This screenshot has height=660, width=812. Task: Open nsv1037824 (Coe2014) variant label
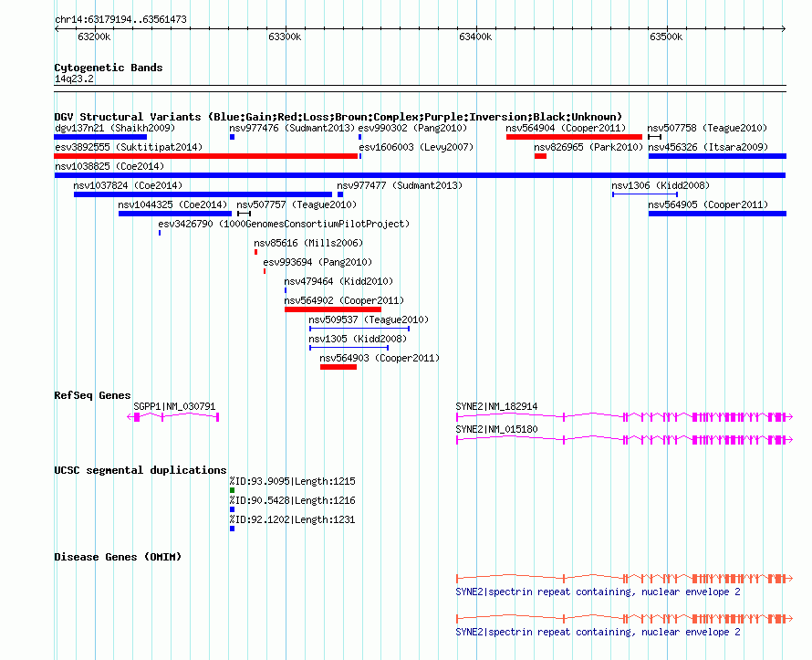(128, 185)
